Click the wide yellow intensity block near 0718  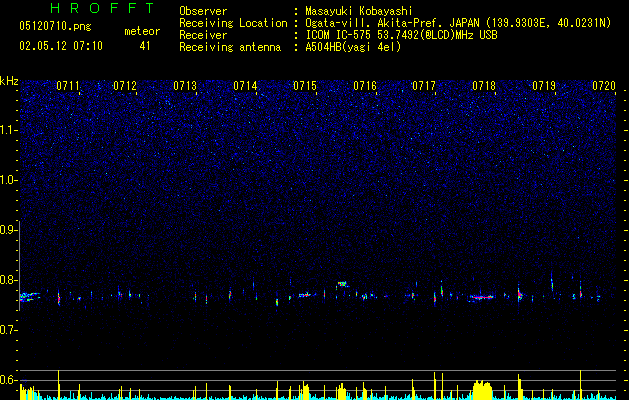tap(482, 389)
